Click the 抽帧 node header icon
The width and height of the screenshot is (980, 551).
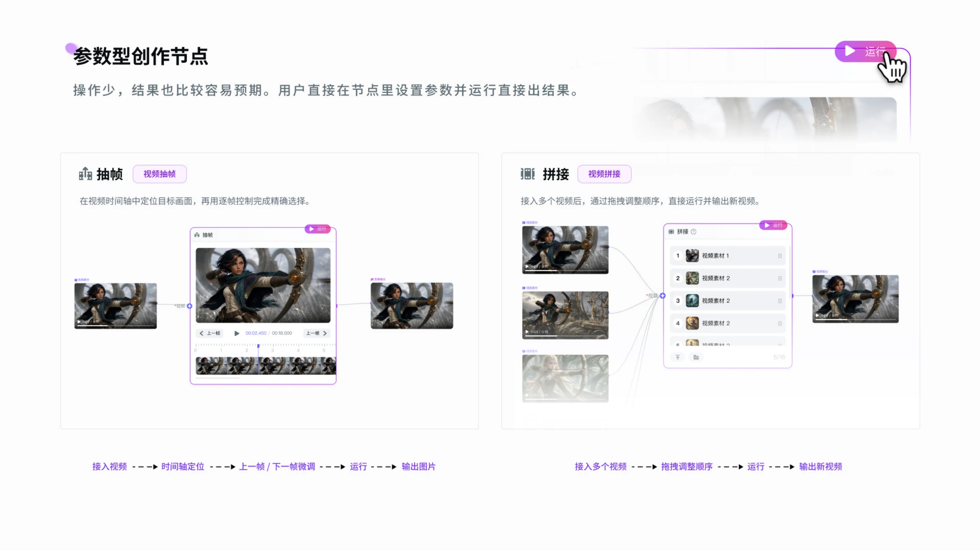click(x=197, y=235)
